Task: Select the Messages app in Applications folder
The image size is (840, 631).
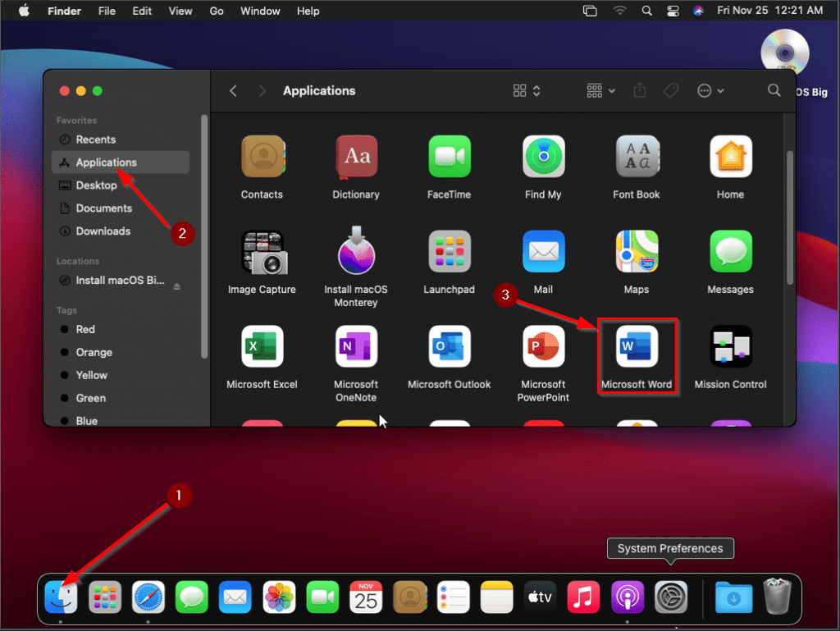Action: (731, 251)
